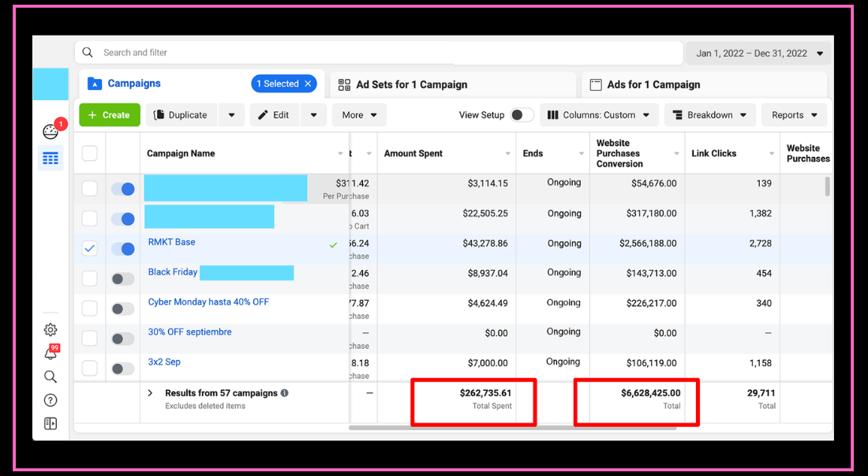Click the sidebar search magnifier icon
868x476 pixels.
(x=51, y=377)
